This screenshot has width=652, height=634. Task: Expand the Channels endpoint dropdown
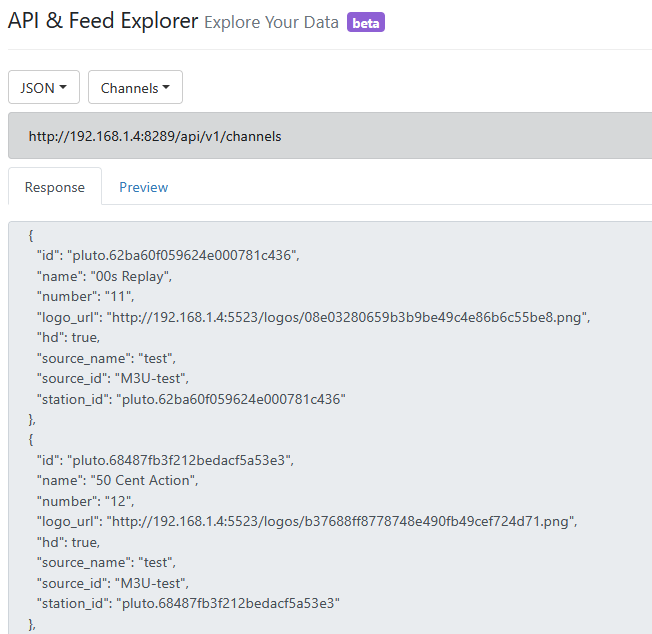[x=135, y=88]
